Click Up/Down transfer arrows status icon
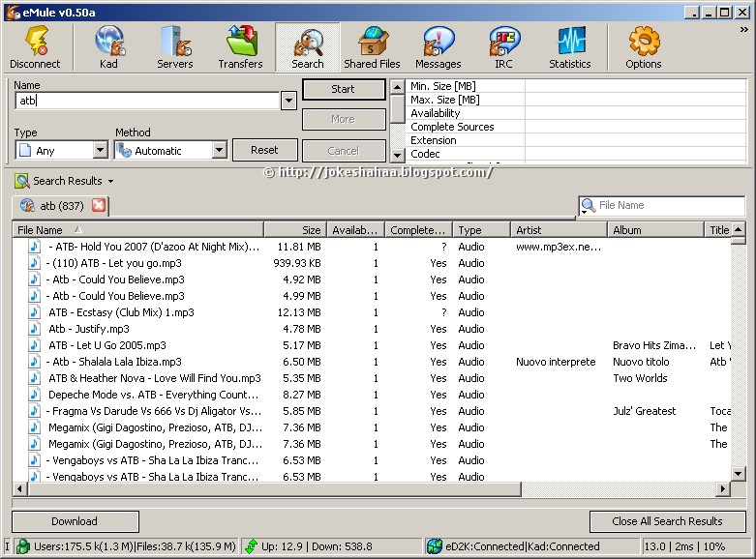Image resolution: width=756 pixels, height=559 pixels. 252,546
